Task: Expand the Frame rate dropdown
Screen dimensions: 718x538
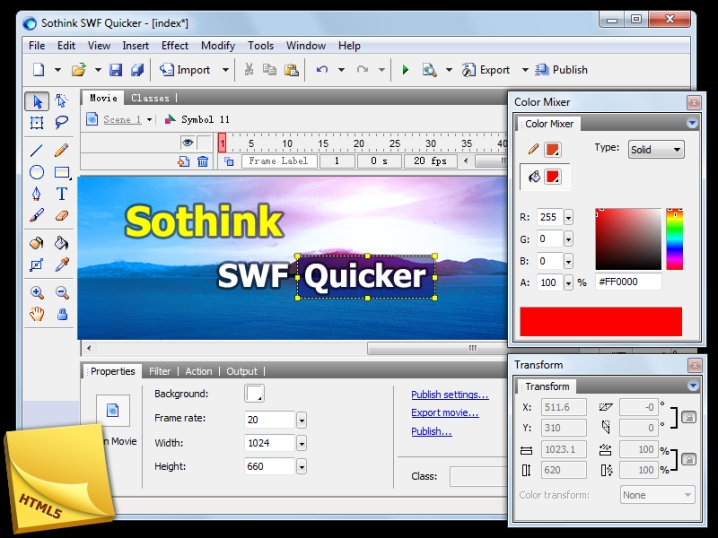Action: 301,421
